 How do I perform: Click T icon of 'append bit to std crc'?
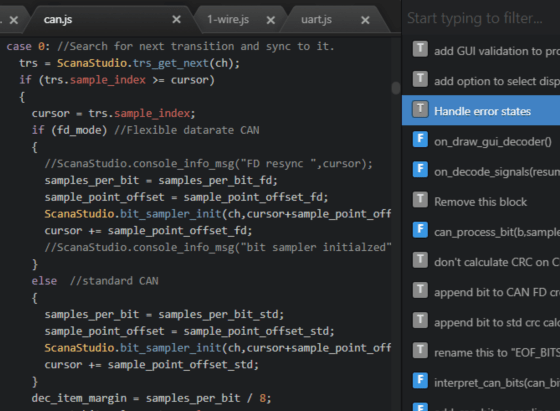click(x=420, y=320)
